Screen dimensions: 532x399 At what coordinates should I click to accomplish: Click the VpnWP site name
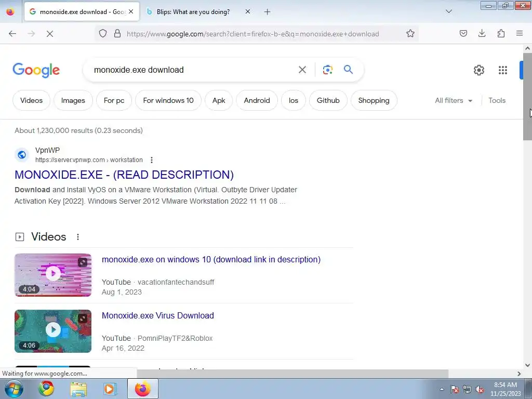click(x=47, y=150)
